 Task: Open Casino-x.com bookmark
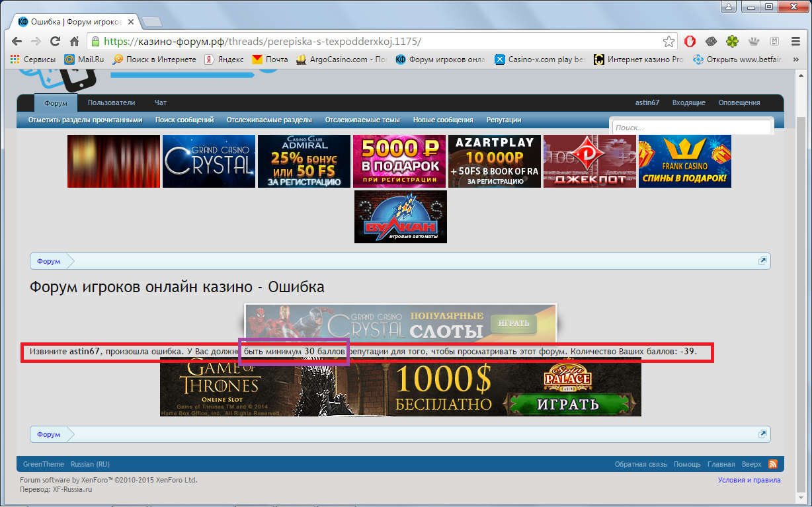[x=540, y=59]
